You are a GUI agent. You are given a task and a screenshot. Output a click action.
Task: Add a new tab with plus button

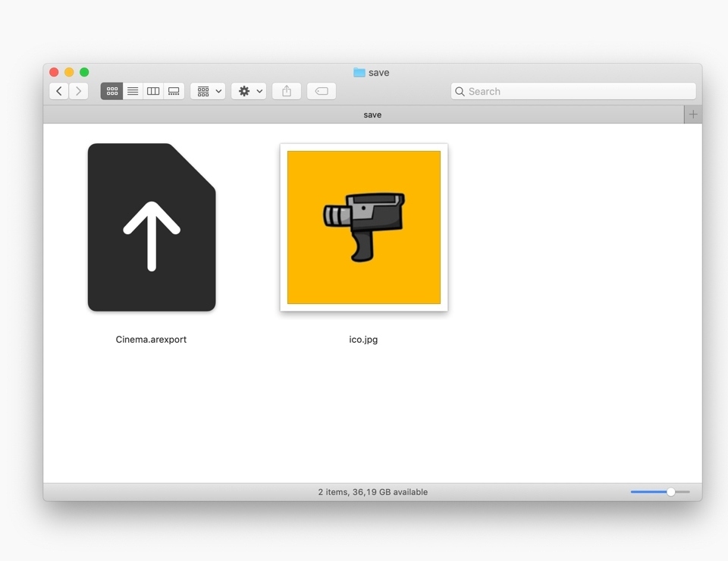[693, 114]
